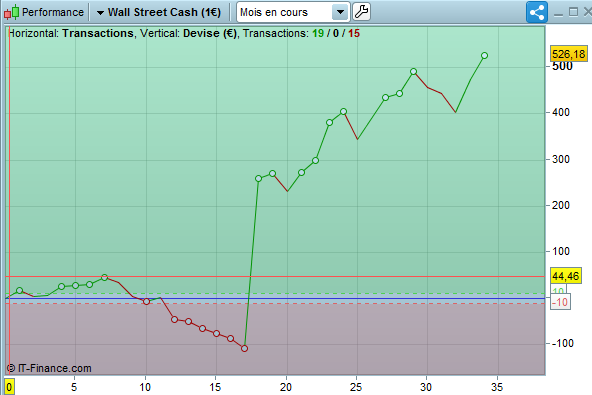This screenshot has height=395, width=592.
Task: Minimize the Performance window
Action: [x=558, y=14]
